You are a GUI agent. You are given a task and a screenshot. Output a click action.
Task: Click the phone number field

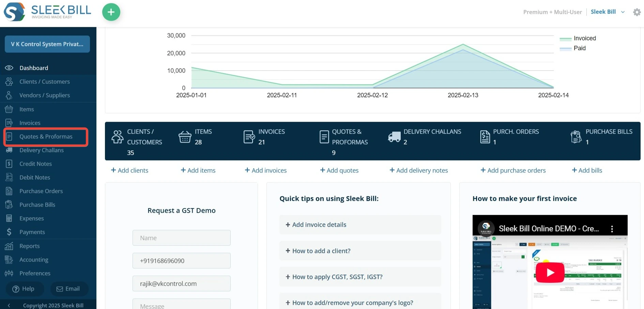182,261
